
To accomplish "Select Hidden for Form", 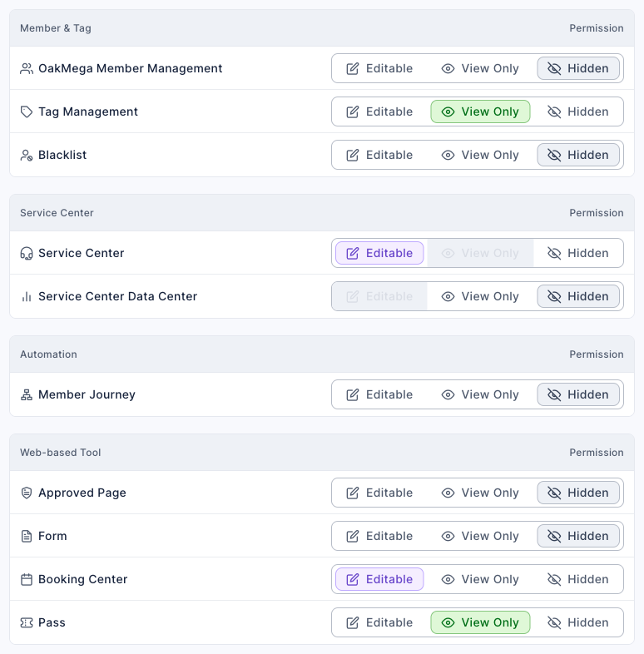I will [x=578, y=536].
